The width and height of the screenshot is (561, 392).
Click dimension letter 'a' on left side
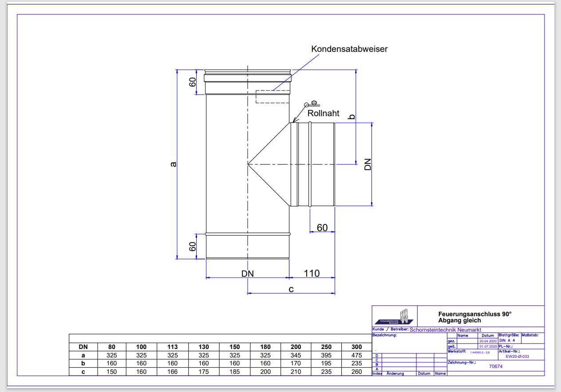click(x=174, y=164)
